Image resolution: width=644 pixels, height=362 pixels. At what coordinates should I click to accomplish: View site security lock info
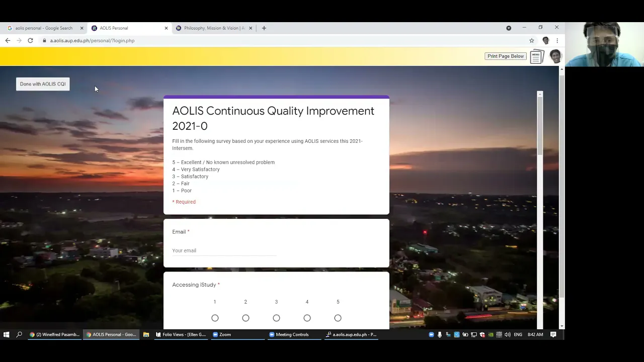44,41
